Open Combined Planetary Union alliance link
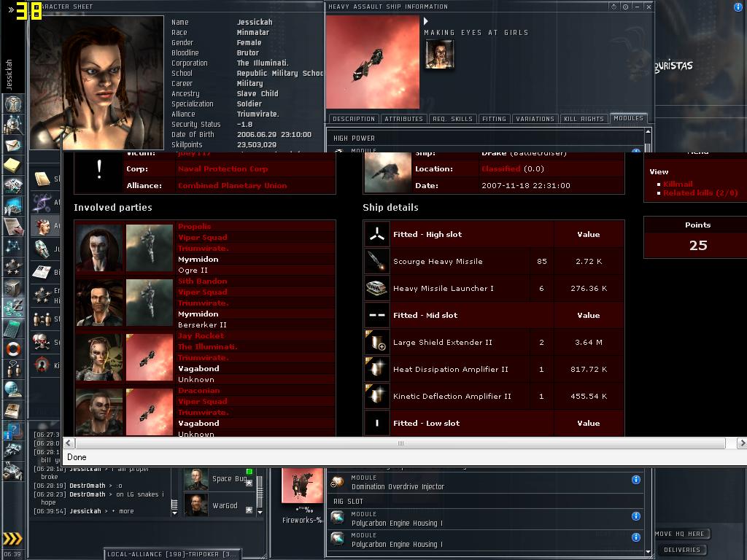 pyautogui.click(x=232, y=186)
